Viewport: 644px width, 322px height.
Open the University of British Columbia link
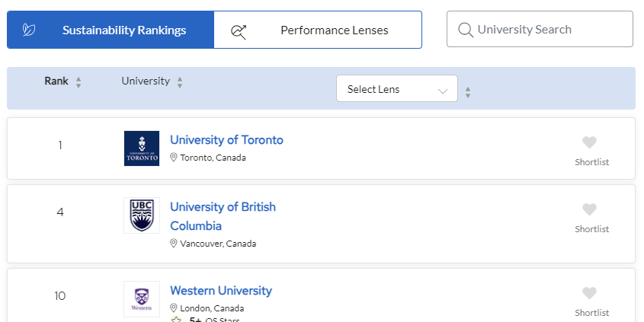pos(223,216)
